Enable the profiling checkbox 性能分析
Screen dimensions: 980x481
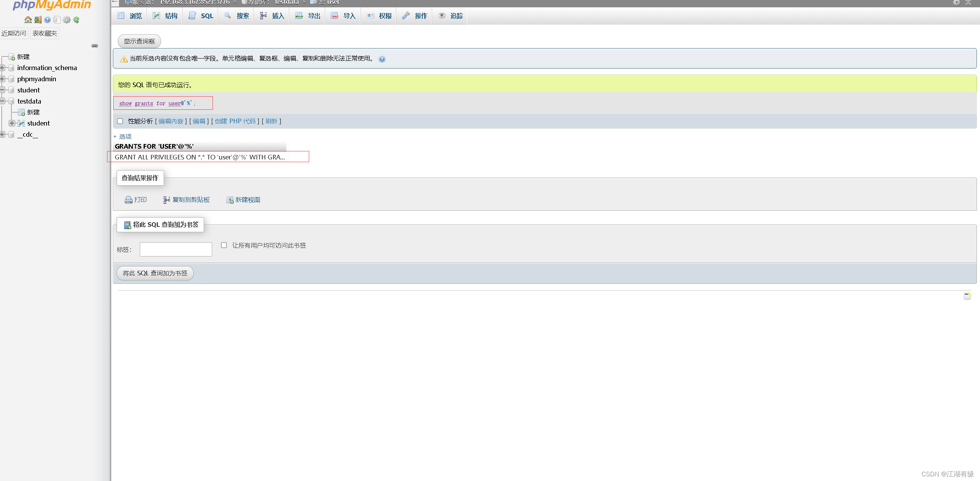tap(120, 121)
